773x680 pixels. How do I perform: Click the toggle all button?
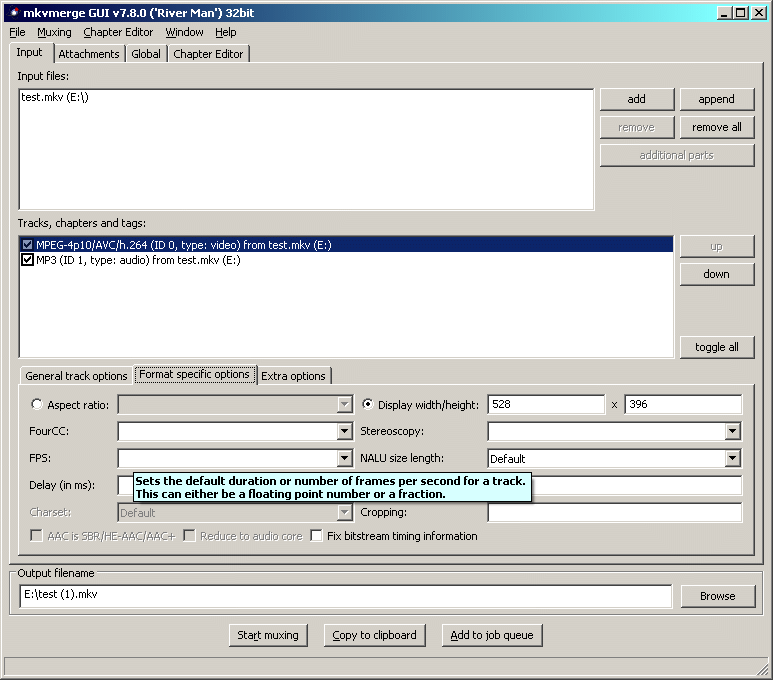click(x=716, y=347)
